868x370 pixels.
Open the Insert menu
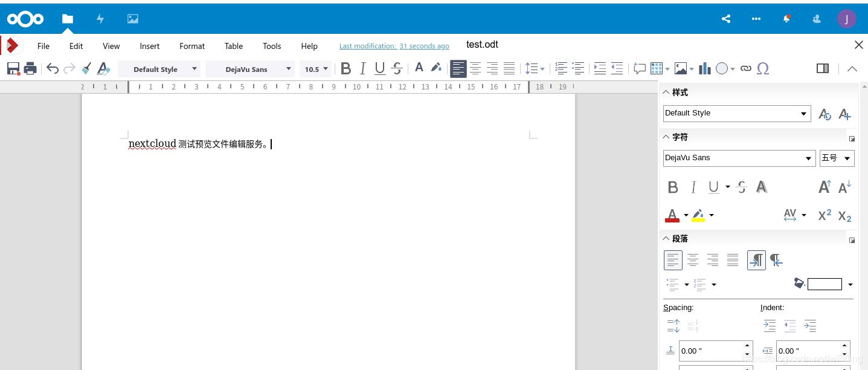[x=150, y=46]
